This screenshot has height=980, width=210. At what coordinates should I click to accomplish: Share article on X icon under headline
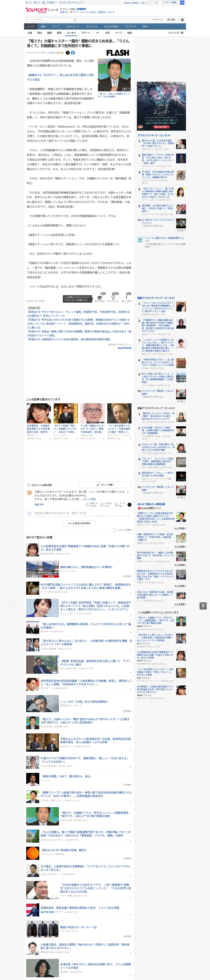click(68, 53)
